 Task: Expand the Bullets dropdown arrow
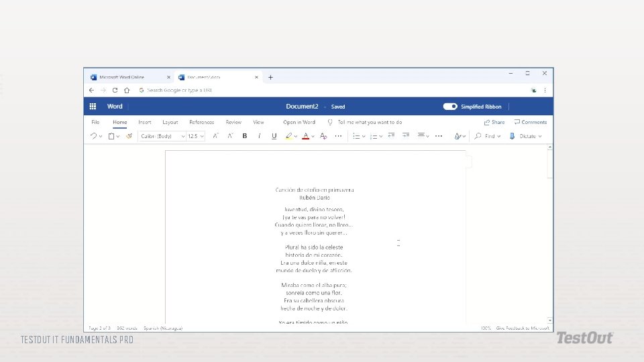point(364,136)
